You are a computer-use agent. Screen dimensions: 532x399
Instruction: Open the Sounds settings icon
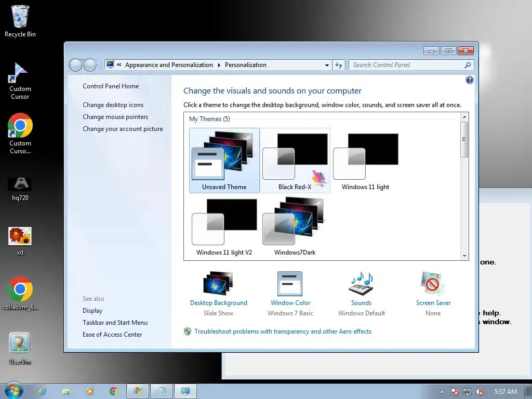pos(362,283)
